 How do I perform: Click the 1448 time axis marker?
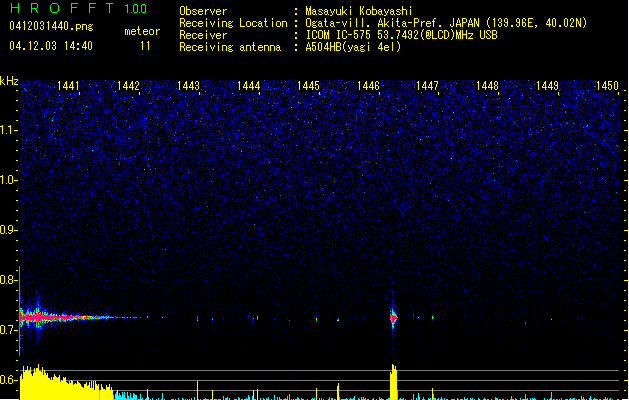pyautogui.click(x=487, y=86)
